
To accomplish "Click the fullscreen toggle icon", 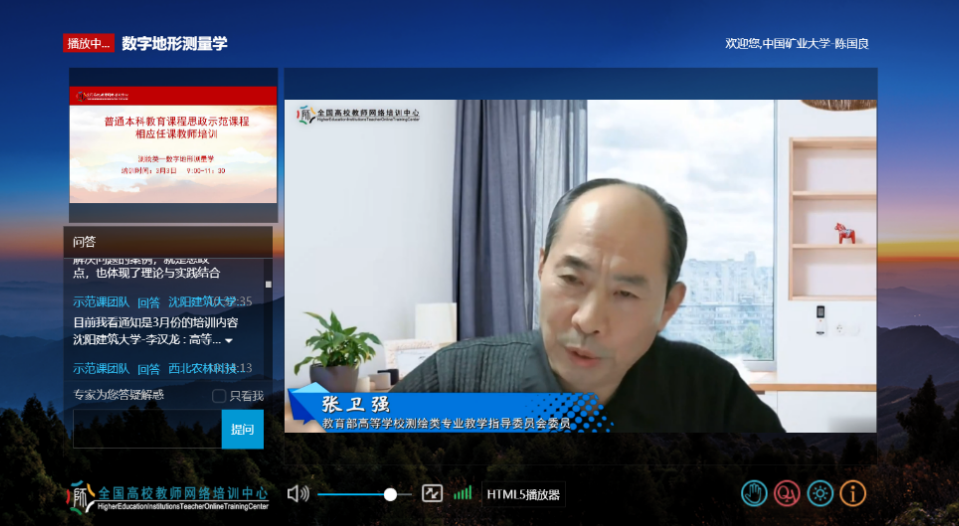I will [432, 493].
